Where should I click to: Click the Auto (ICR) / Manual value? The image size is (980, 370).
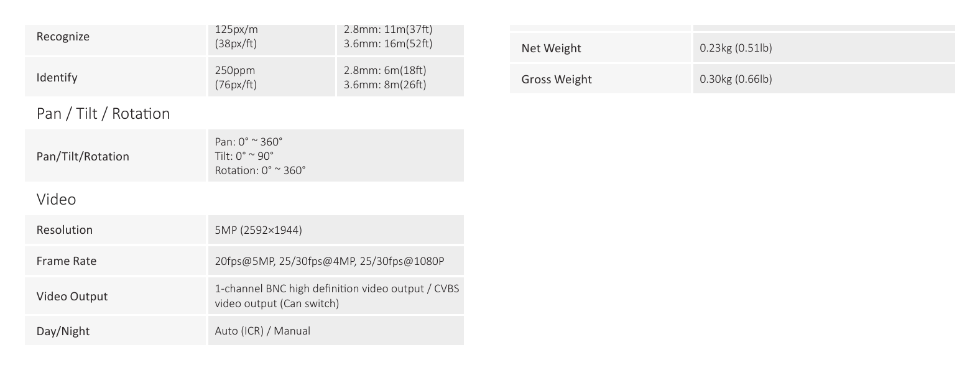tap(262, 331)
